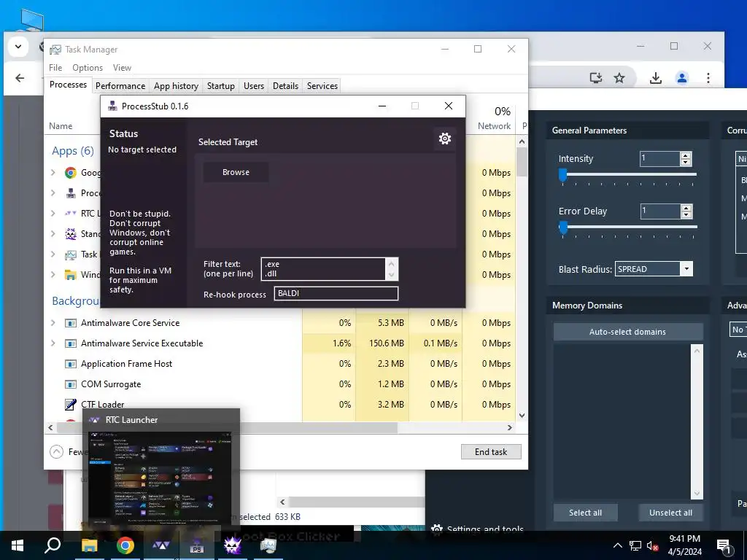Click Google Chrome icon in process list
This screenshot has height=560, width=747.
coord(71,172)
